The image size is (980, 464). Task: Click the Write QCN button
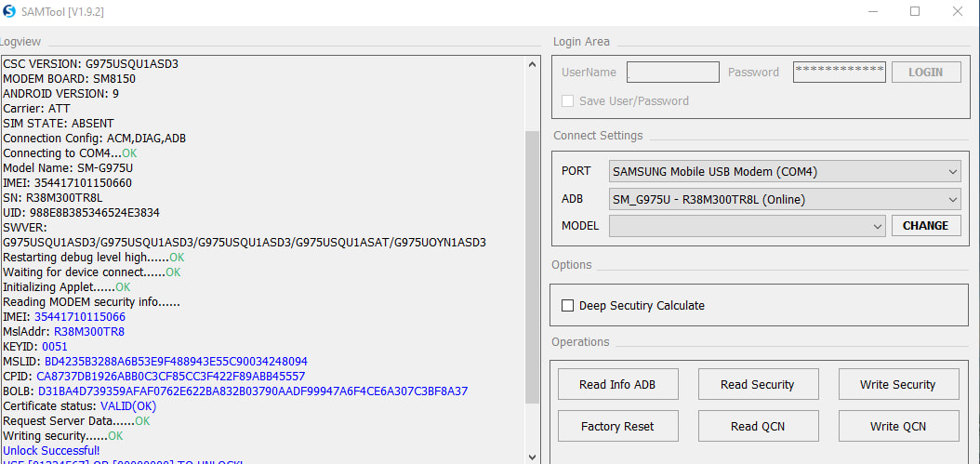pyautogui.click(x=899, y=426)
